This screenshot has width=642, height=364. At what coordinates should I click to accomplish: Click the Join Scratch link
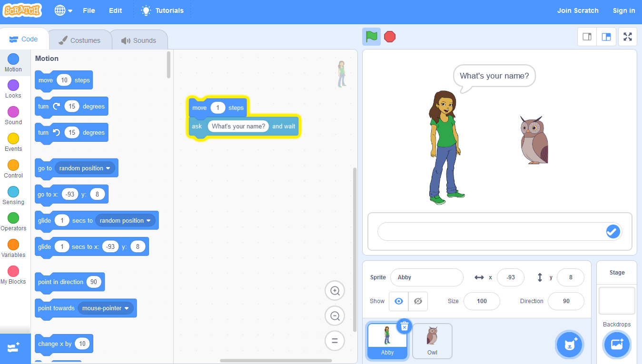coord(578,10)
